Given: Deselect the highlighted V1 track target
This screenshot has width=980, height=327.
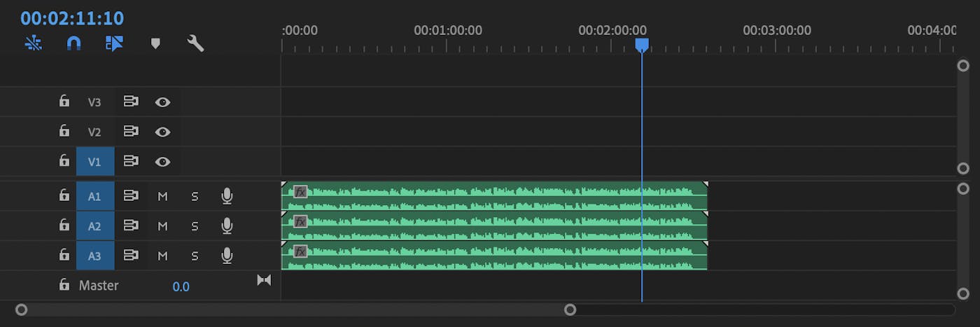Looking at the screenshot, I should coord(94,162).
